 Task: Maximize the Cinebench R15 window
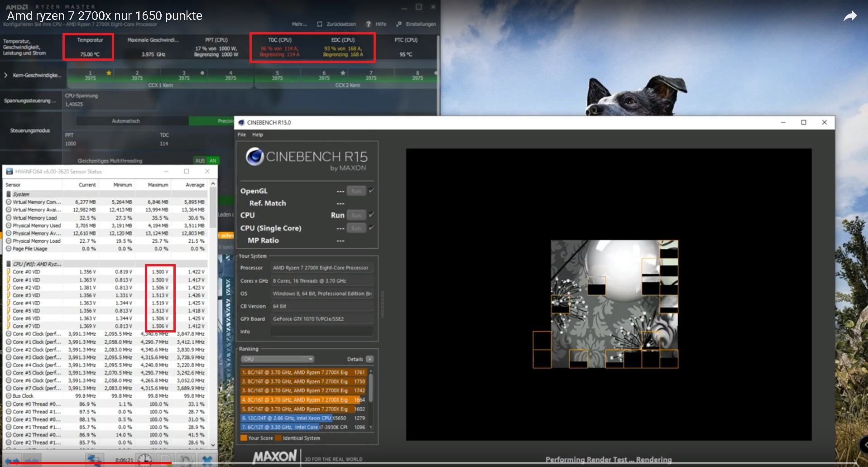pos(804,122)
